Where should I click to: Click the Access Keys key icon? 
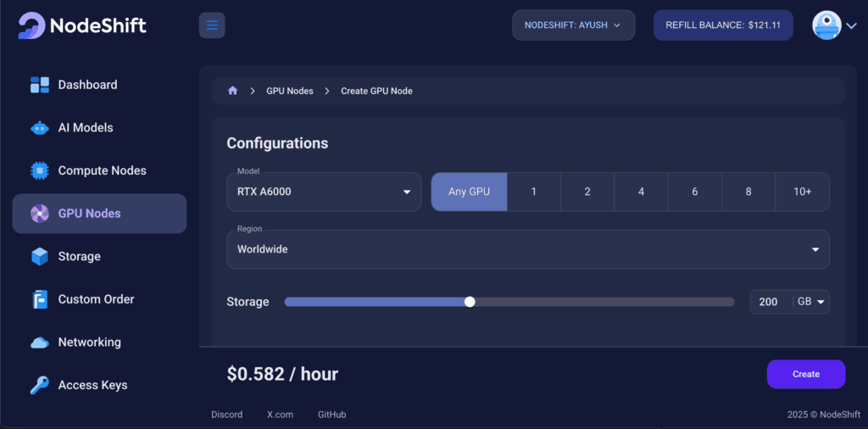click(x=40, y=385)
